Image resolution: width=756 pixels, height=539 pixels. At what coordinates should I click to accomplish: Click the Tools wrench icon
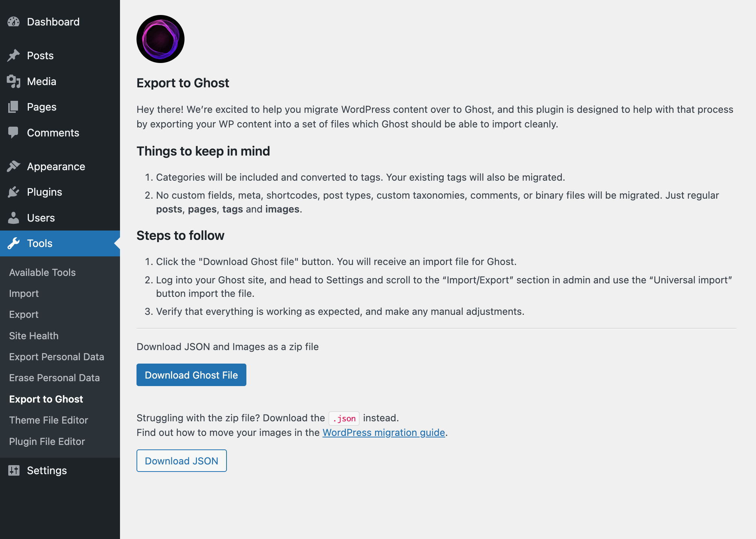[x=13, y=243]
